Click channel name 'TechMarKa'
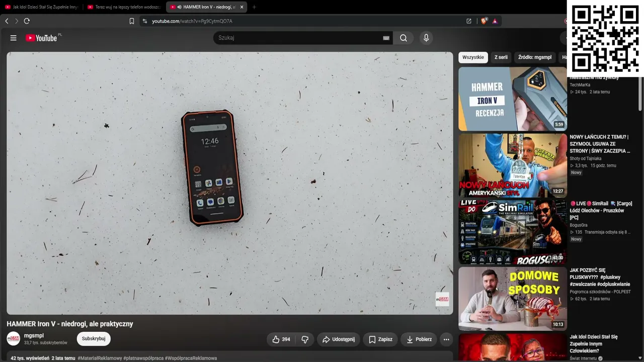 580,85
